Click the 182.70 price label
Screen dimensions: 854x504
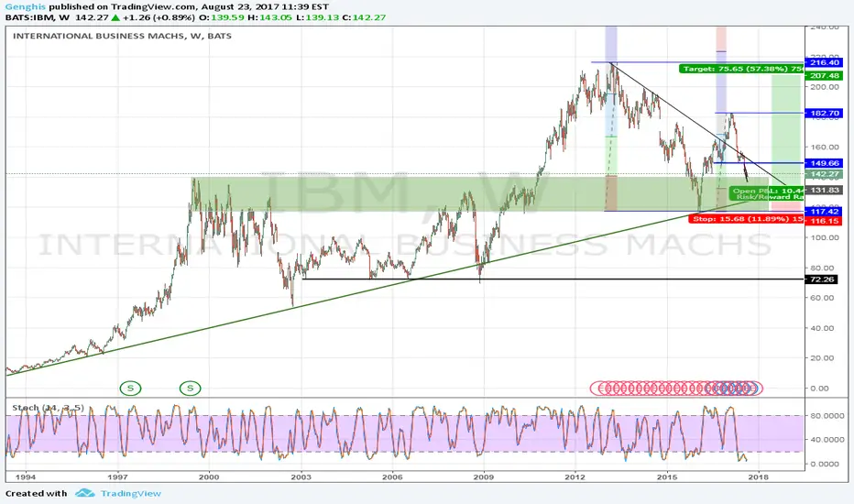(824, 114)
